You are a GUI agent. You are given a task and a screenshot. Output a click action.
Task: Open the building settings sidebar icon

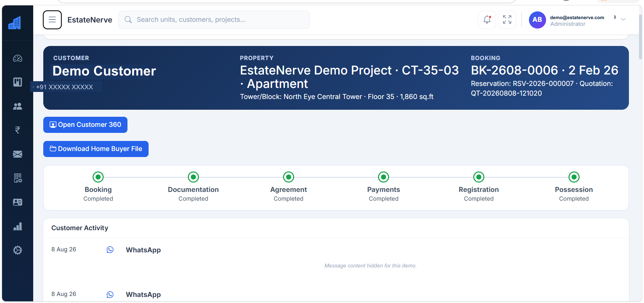point(18,178)
